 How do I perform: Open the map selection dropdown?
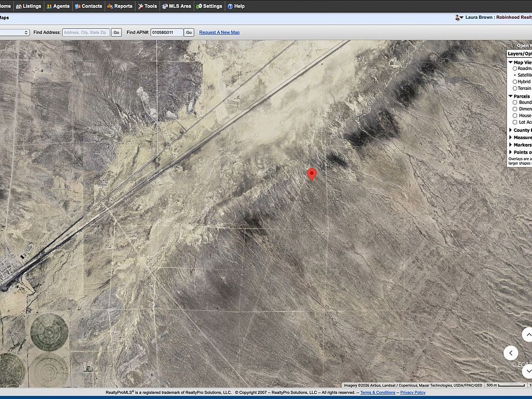14,32
